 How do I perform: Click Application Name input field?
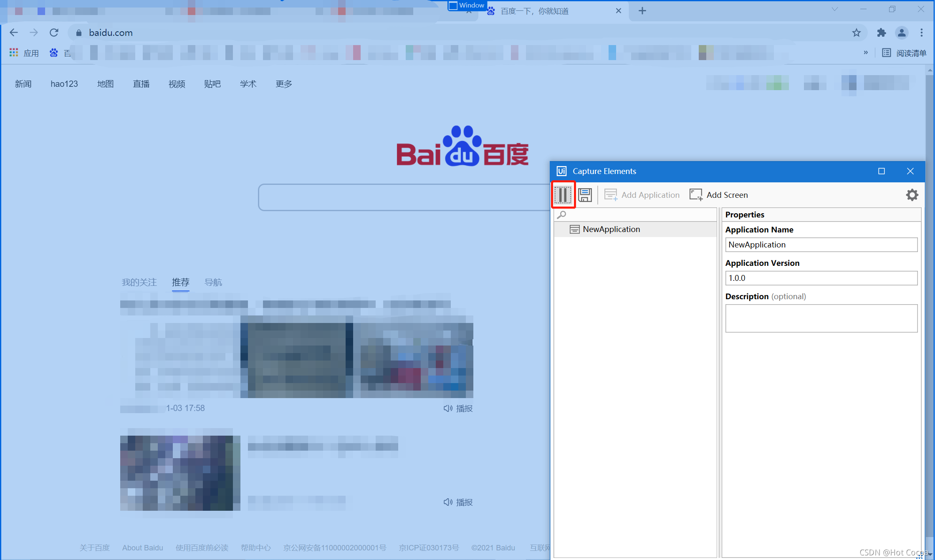pyautogui.click(x=821, y=245)
